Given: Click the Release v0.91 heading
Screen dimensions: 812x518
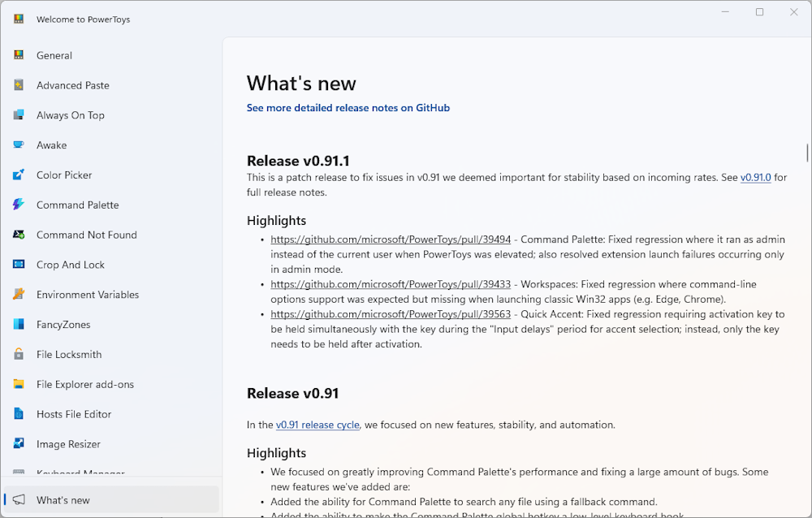Looking at the screenshot, I should tap(292, 393).
